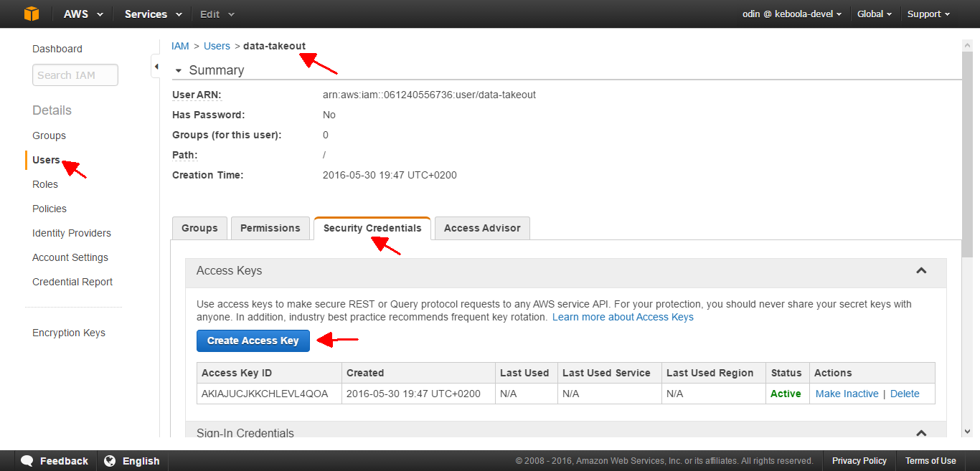This screenshot has width=980, height=471.
Task: Open Encryption Keys in the sidebar
Action: 69,333
